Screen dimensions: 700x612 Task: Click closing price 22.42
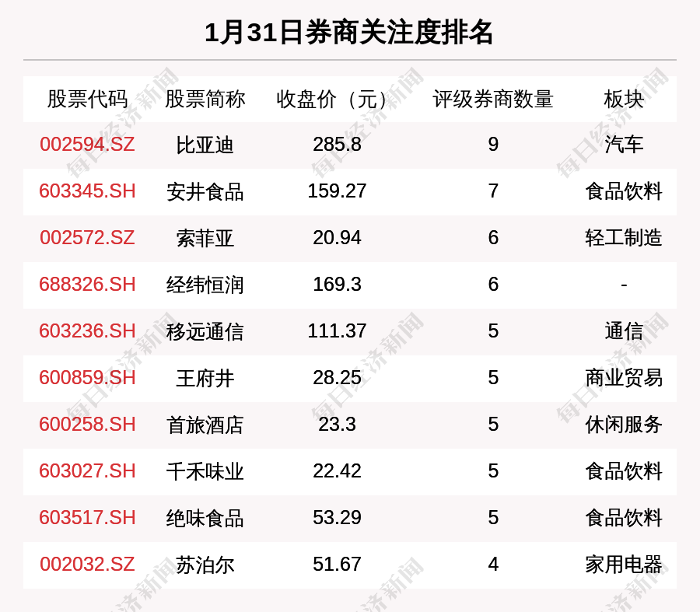pos(337,471)
